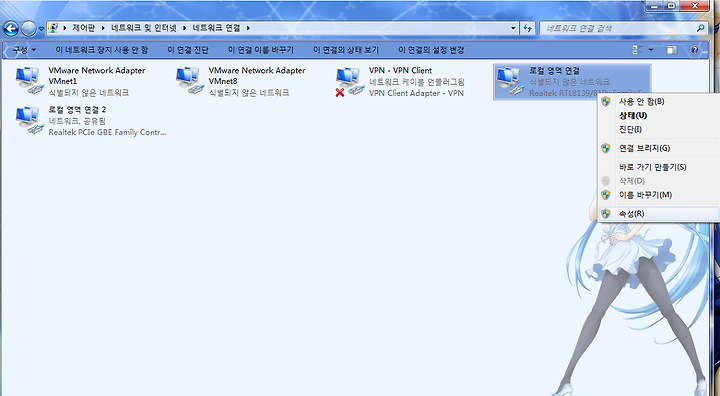Expand the arrow after 네트워크 연결 breadcrumb
Viewport: 720px width, 396px height.
coord(248,28)
